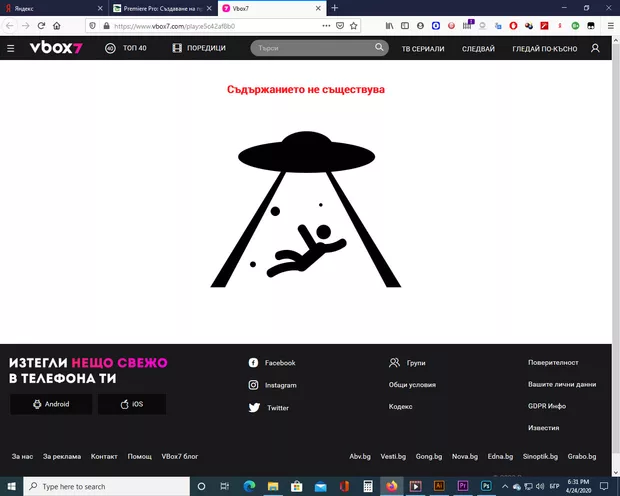
Task: Open Premiere Pro from taskbar
Action: (463, 486)
